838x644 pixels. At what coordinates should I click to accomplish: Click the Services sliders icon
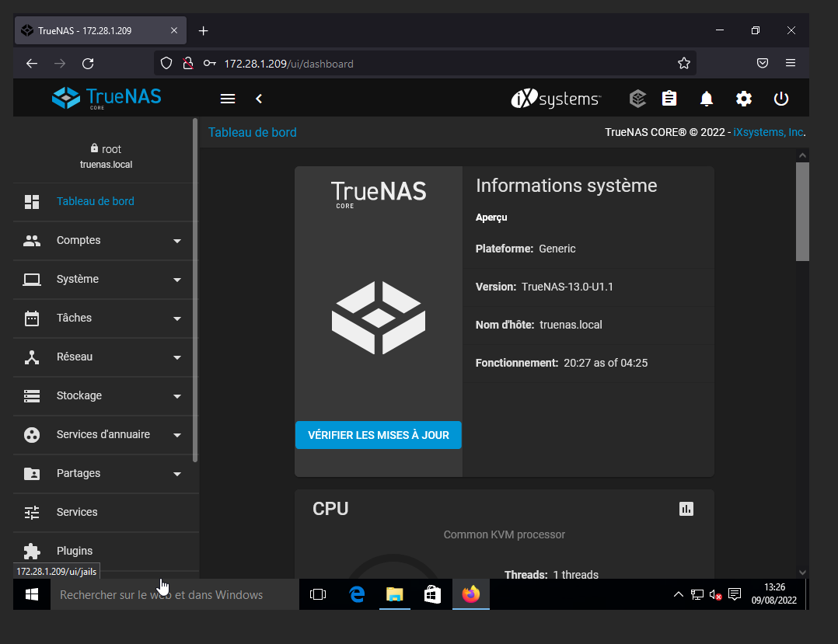pyautogui.click(x=32, y=513)
